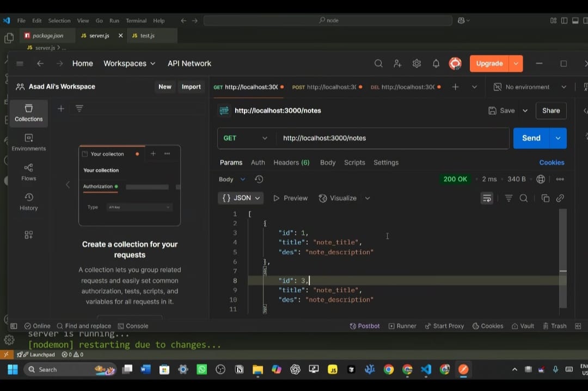Viewport: 588px width, 391px height.
Task: Search within the response body
Action: tap(524, 198)
